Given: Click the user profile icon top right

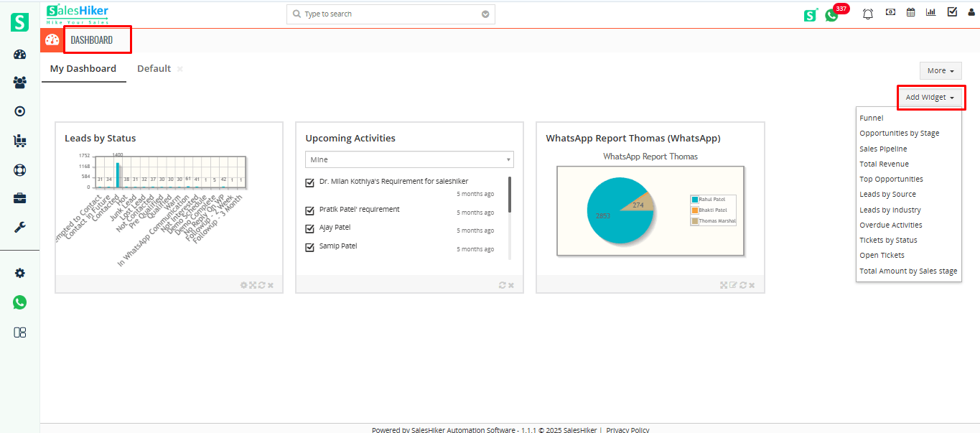Looking at the screenshot, I should coord(971,13).
